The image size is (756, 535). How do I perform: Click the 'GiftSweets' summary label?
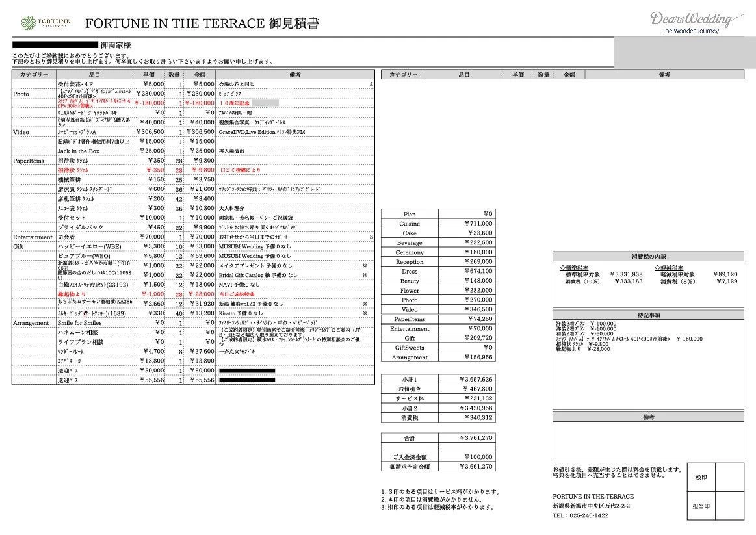[410, 348]
